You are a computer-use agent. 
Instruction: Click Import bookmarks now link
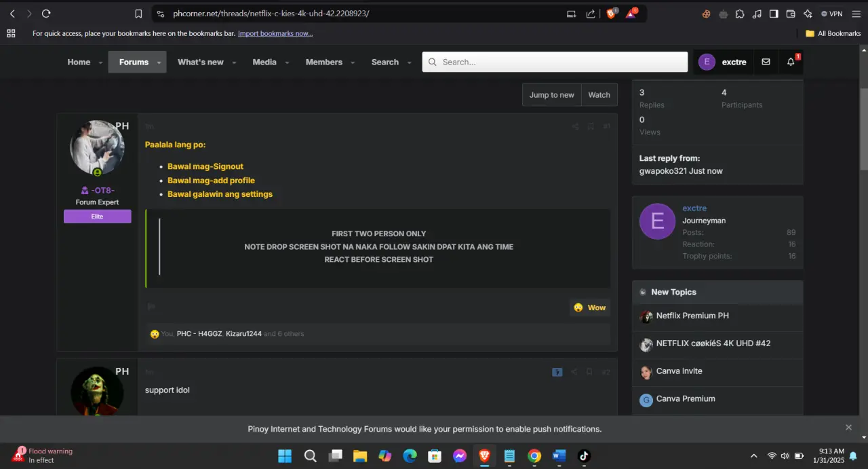[x=275, y=33]
